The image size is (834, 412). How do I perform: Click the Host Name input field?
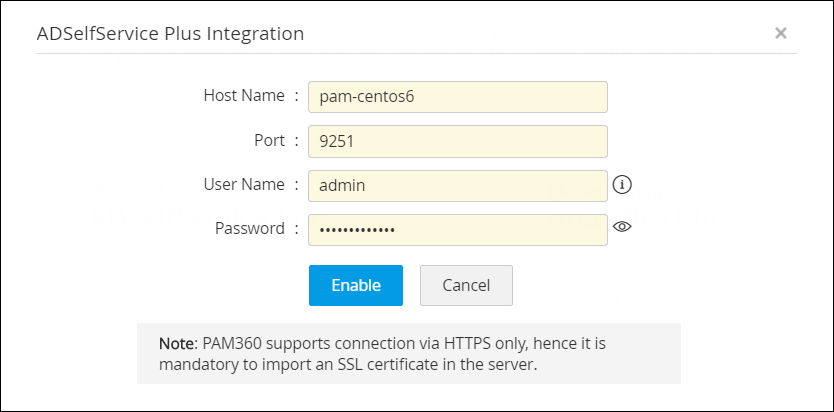pos(457,97)
